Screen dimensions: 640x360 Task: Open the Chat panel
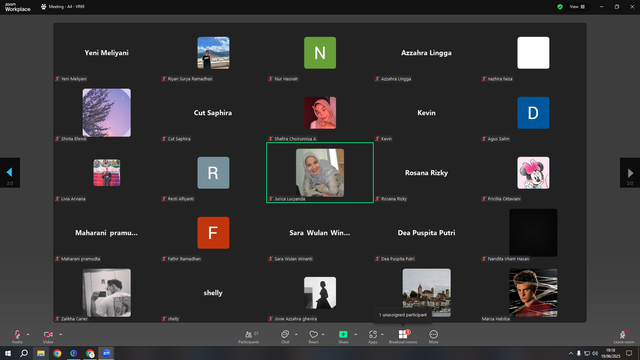pyautogui.click(x=285, y=336)
